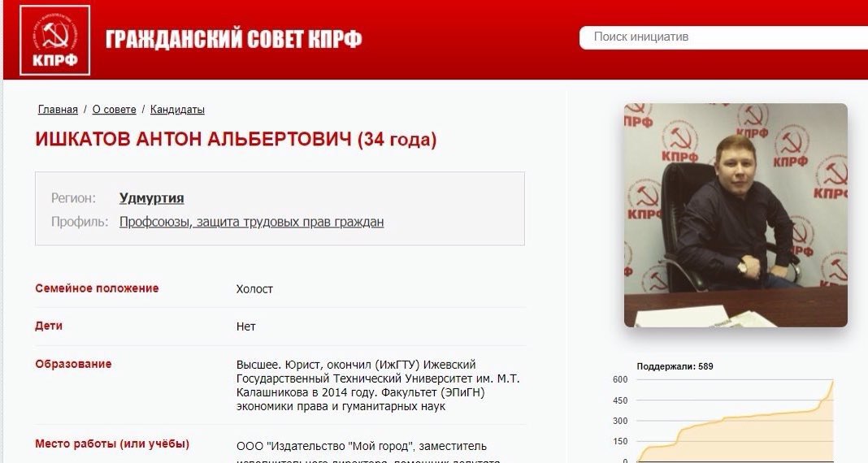Click the Поддержали: 589 chart title
The height and width of the screenshot is (463, 868).
pyautogui.click(x=675, y=366)
